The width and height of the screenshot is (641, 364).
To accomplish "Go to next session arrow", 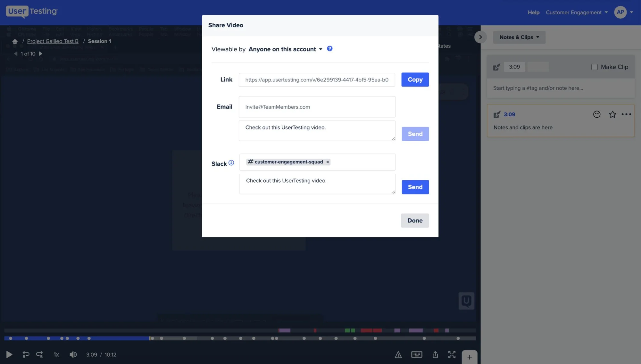I will (x=40, y=54).
